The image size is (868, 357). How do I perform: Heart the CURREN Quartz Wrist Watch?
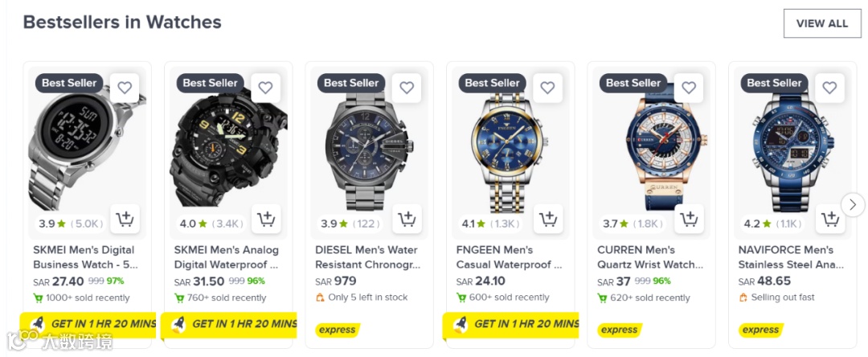(x=689, y=88)
